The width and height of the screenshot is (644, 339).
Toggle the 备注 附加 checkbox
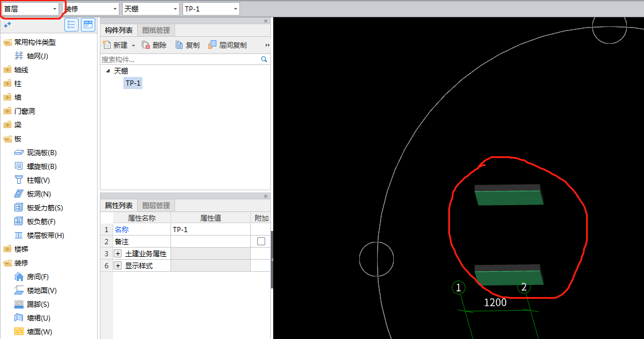pos(261,242)
